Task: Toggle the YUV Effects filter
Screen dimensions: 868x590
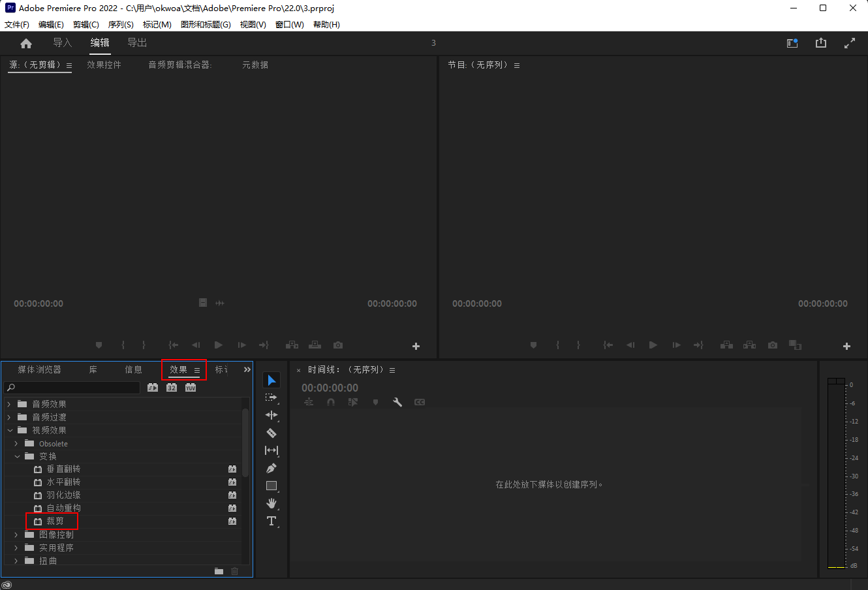Action: coord(191,388)
